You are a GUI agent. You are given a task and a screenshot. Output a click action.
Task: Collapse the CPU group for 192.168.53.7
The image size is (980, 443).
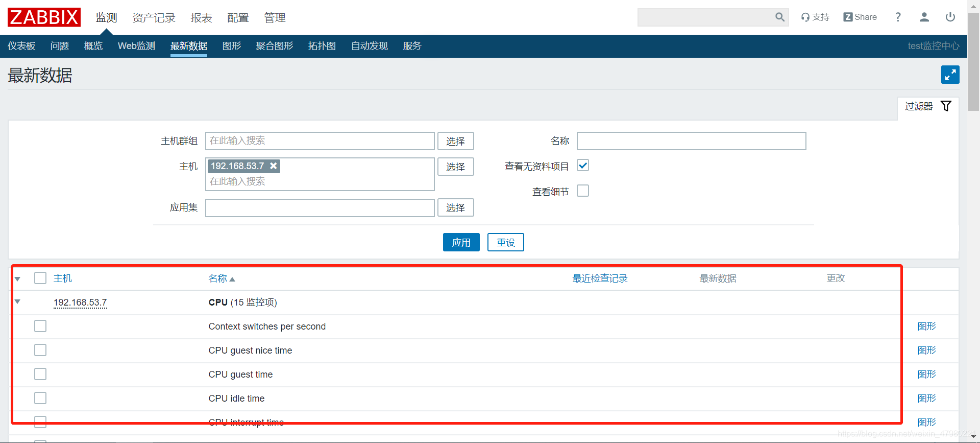tap(17, 301)
